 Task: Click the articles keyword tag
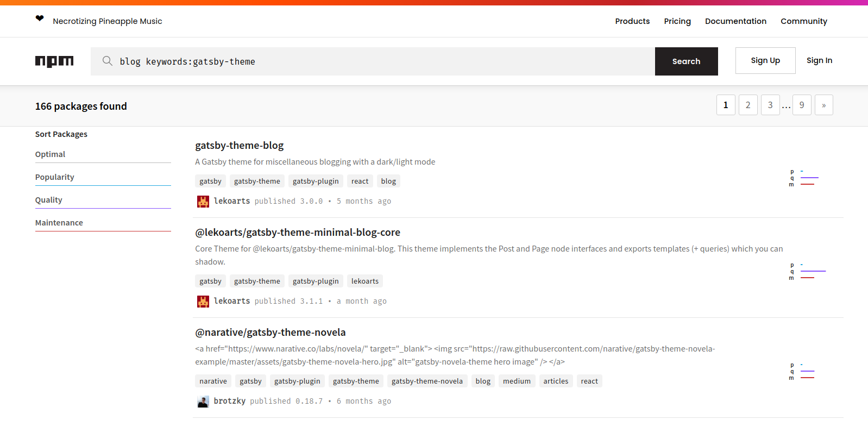[556, 381]
